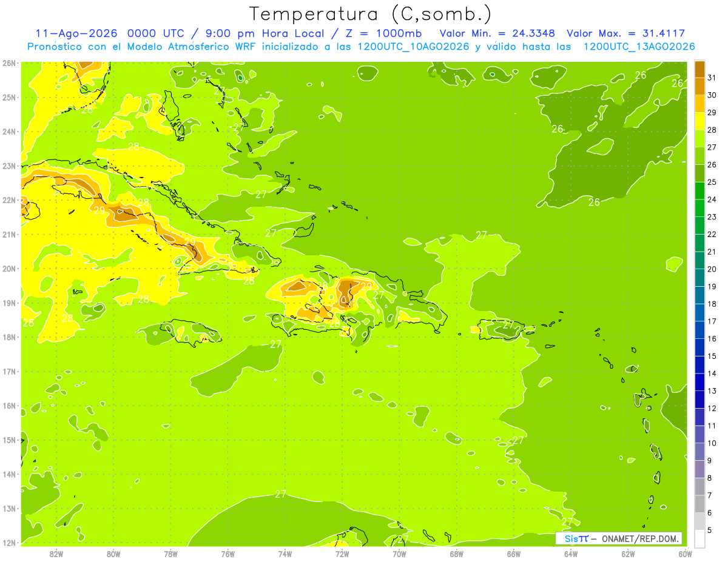Click the '26N' latitude axis label

click(x=9, y=63)
